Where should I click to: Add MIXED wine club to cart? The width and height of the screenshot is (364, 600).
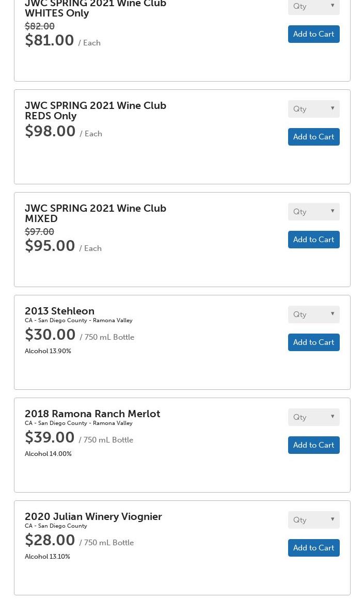point(313,240)
